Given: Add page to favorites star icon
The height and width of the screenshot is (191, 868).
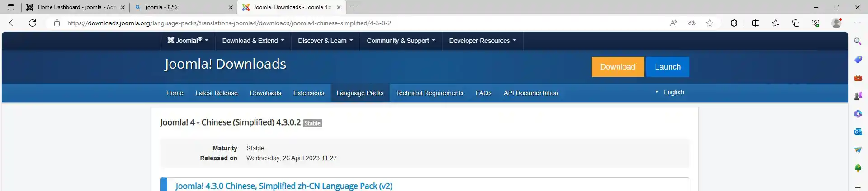Looking at the screenshot, I should tap(710, 23).
